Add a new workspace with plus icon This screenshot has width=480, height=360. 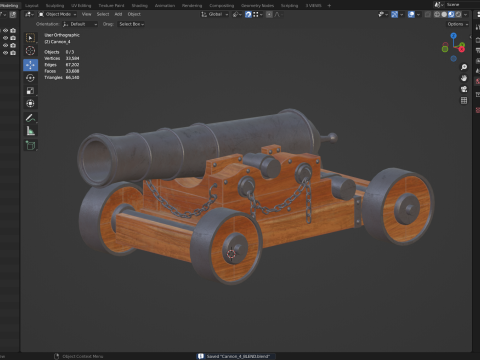point(329,5)
